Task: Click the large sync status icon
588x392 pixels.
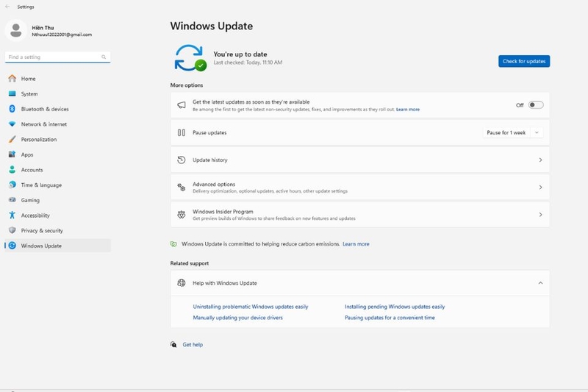Action: pyautogui.click(x=190, y=58)
